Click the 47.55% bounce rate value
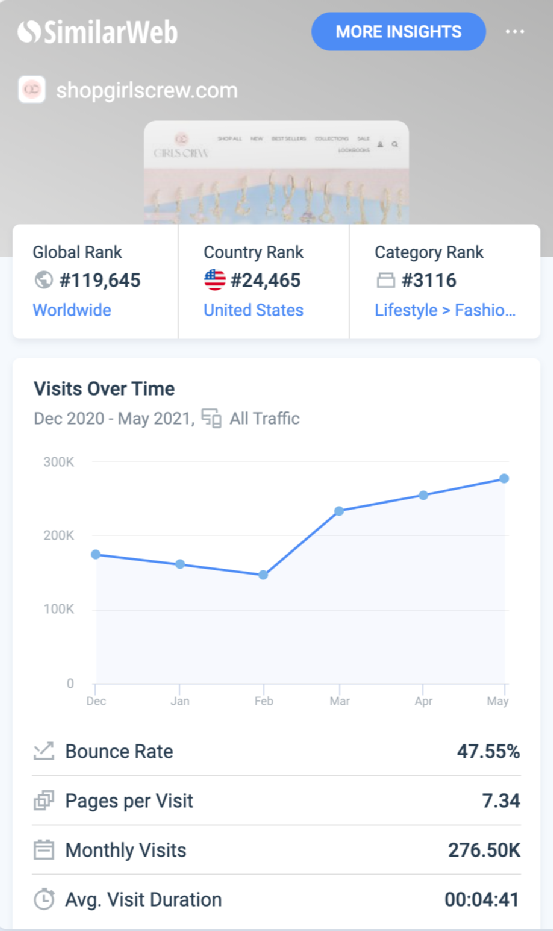Screen dimensions: 553x931 488,751
